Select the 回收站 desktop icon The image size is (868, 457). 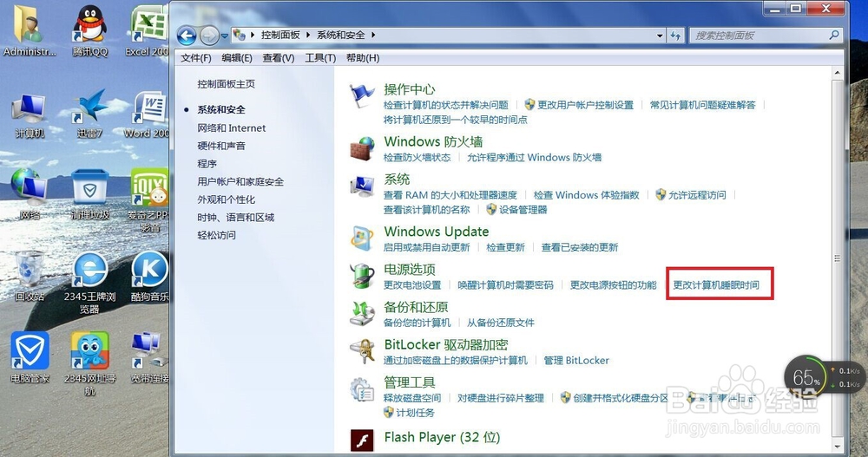[30, 276]
